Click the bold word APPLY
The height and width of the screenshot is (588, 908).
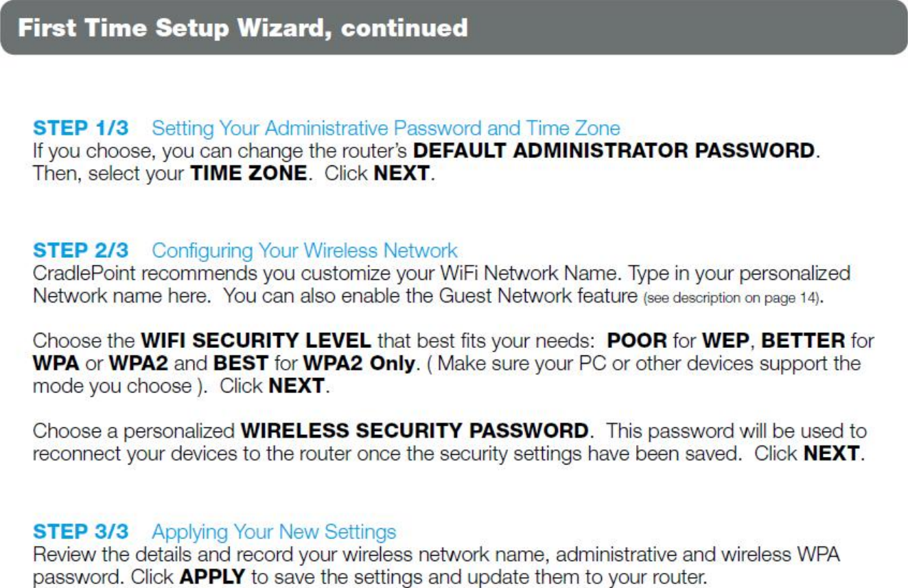212,576
